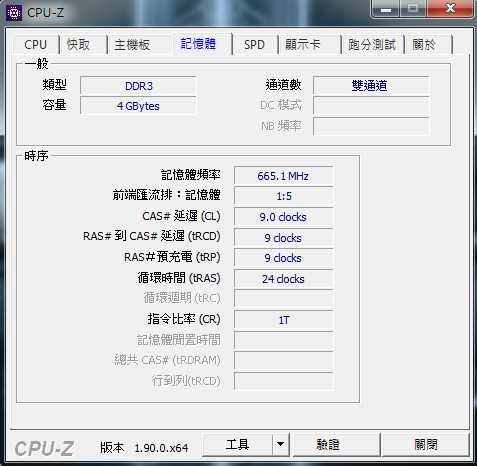Click the empty 行到列 field

pyautogui.click(x=283, y=381)
